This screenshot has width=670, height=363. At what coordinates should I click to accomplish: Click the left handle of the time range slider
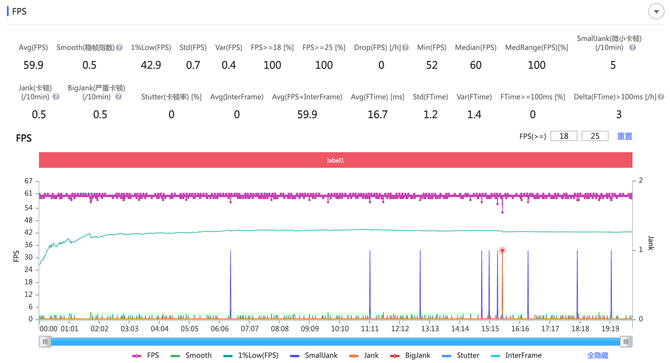(45, 341)
